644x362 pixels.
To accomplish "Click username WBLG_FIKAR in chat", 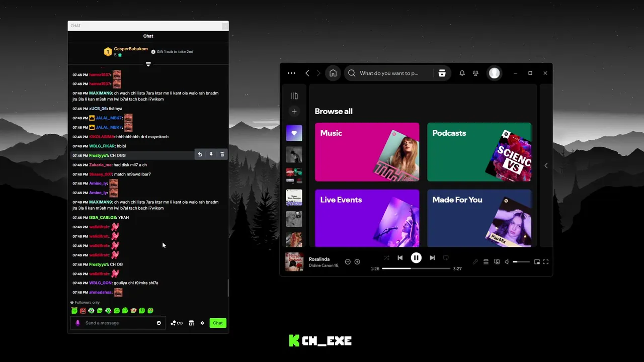I will (x=102, y=146).
